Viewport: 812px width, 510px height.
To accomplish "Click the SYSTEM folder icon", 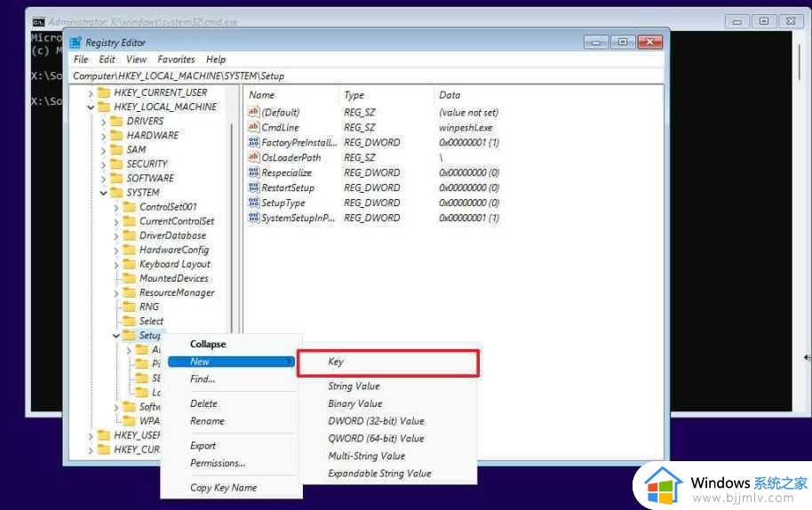I will pyautogui.click(x=116, y=193).
